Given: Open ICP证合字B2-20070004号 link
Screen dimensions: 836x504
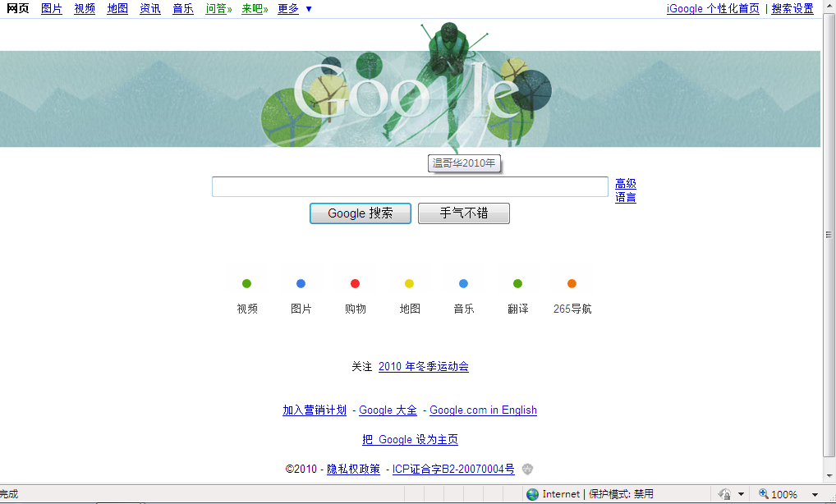Looking at the screenshot, I should coord(453,469).
